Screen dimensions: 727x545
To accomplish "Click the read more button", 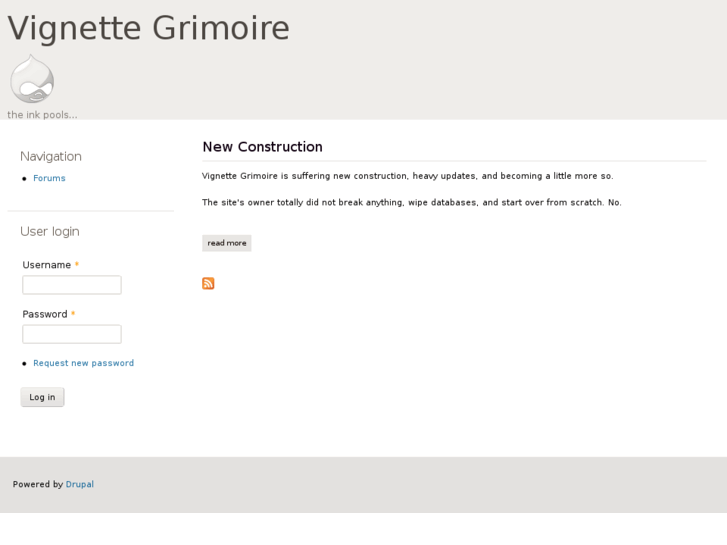I will click(227, 243).
